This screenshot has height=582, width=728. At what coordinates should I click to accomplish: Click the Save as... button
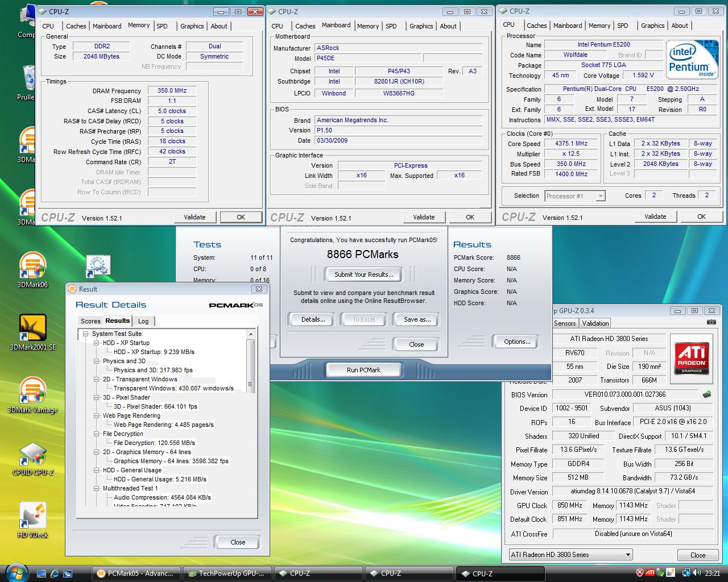[417, 319]
